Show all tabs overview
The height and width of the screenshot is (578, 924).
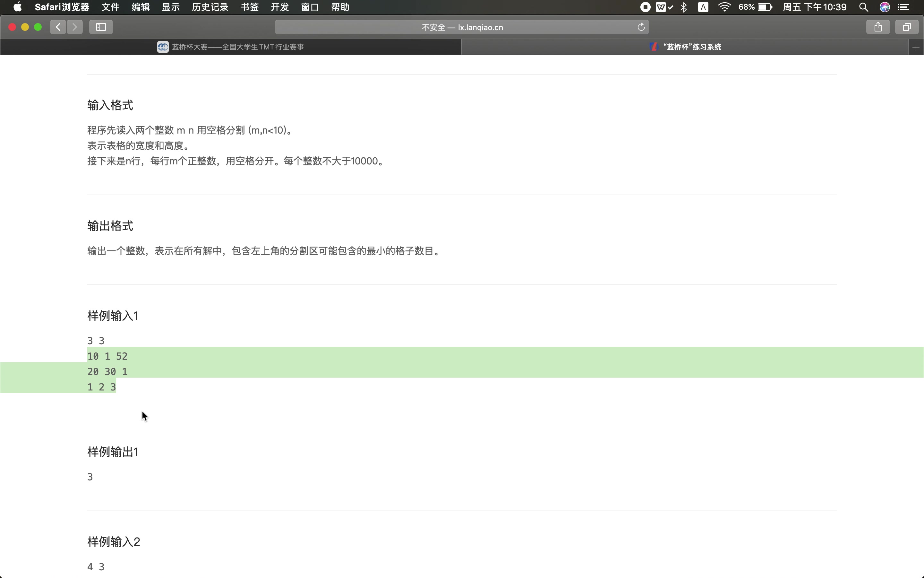pyautogui.click(x=907, y=27)
